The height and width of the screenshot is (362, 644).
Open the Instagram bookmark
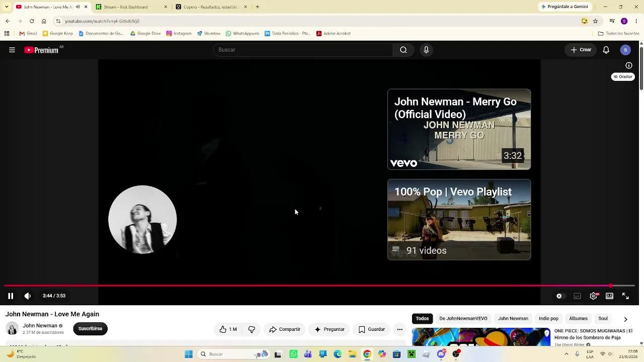(x=179, y=34)
